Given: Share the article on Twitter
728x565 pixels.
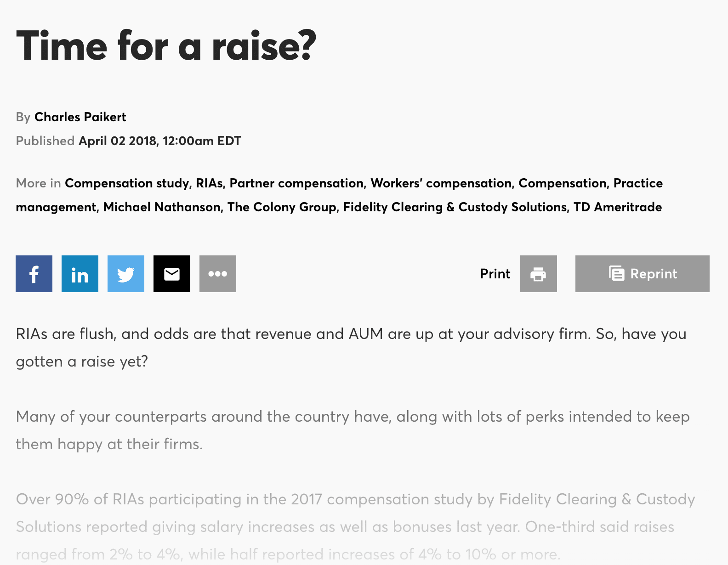Looking at the screenshot, I should click(x=125, y=274).
